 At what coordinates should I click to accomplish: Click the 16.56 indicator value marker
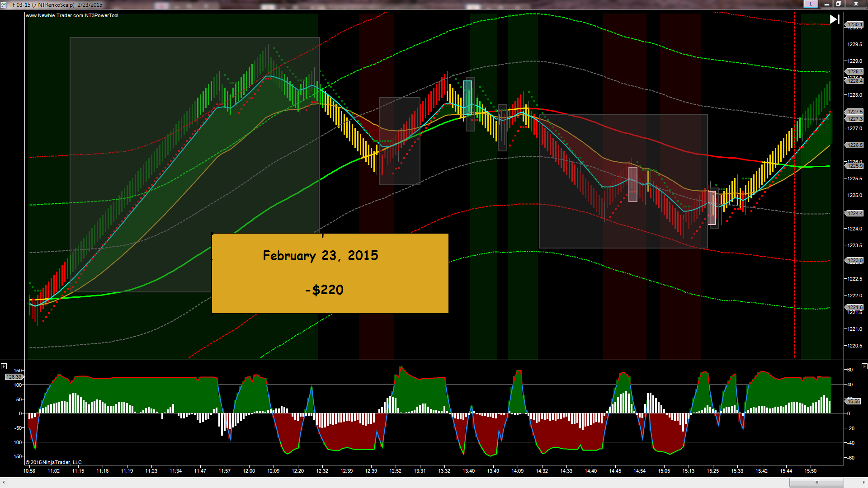(854, 401)
